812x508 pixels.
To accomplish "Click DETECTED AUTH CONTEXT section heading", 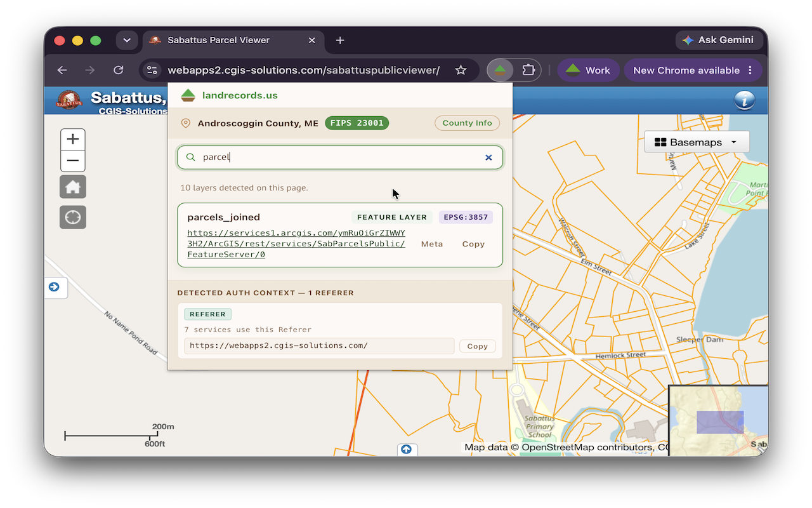I will 265,293.
